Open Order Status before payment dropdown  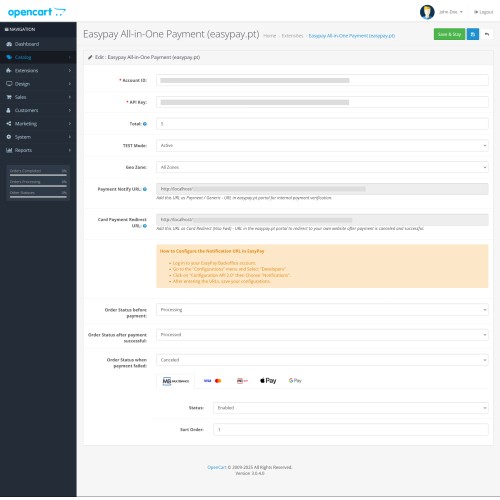(x=322, y=310)
